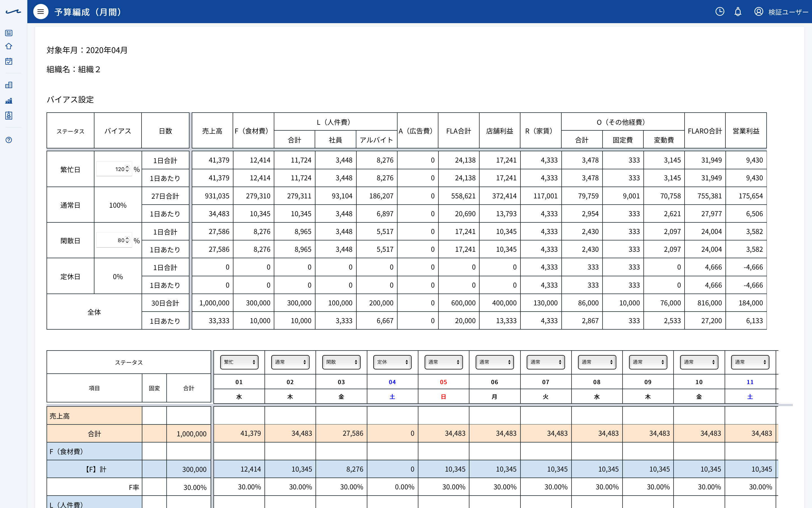Click the F（食材費） header in bias table
This screenshot has width=812, height=508.
tap(253, 131)
